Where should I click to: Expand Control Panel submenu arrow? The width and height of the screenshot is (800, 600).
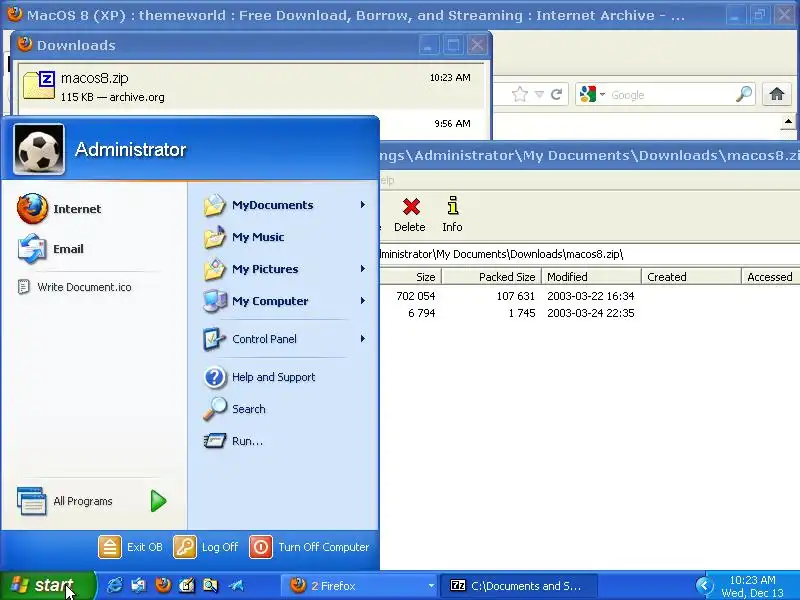363,339
